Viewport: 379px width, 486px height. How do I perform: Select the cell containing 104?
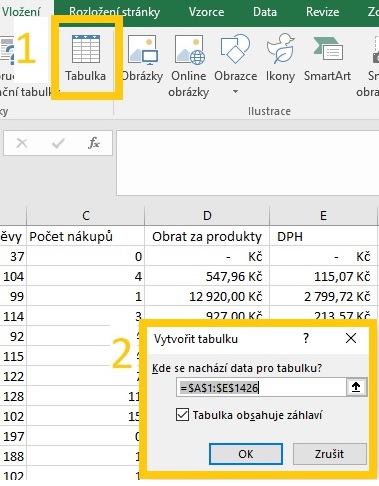click(13, 276)
